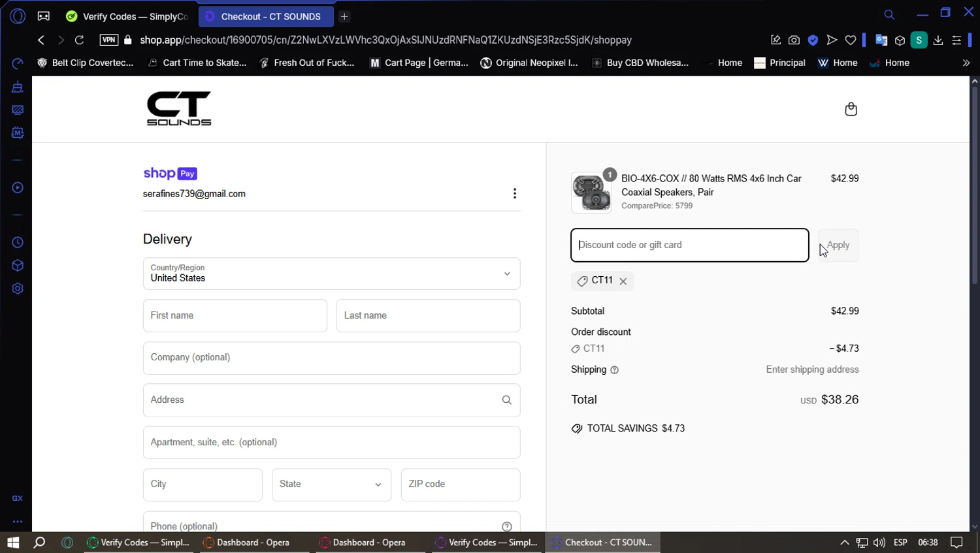Open the browser tab search icon

coord(889,14)
